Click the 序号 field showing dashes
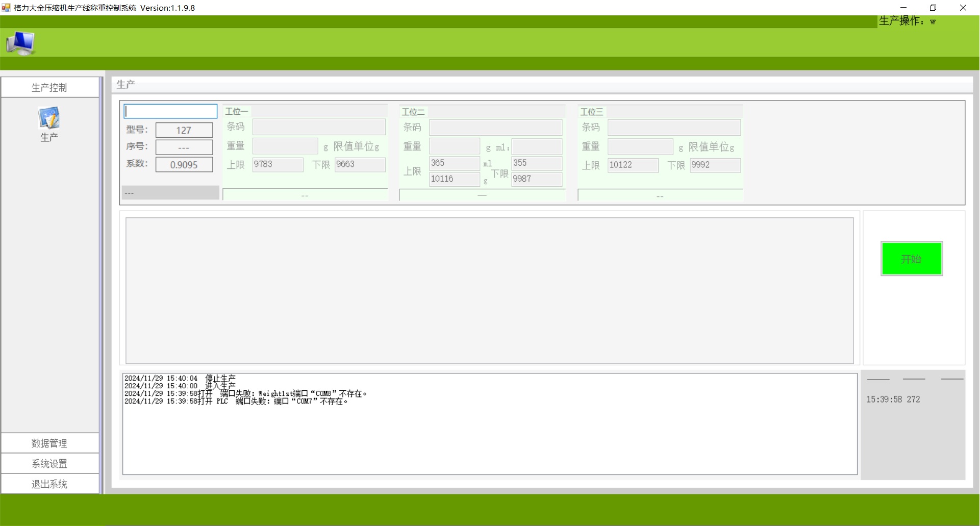Screen dimensions: 980x526 tap(184, 147)
